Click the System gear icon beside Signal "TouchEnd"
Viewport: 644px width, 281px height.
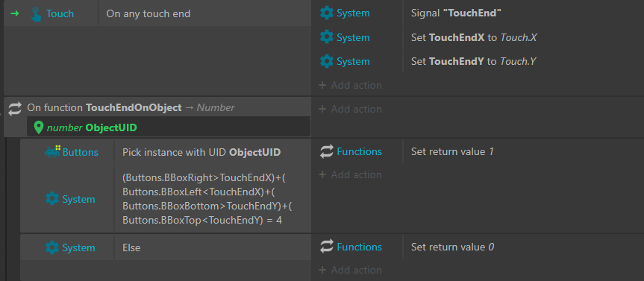(327, 13)
